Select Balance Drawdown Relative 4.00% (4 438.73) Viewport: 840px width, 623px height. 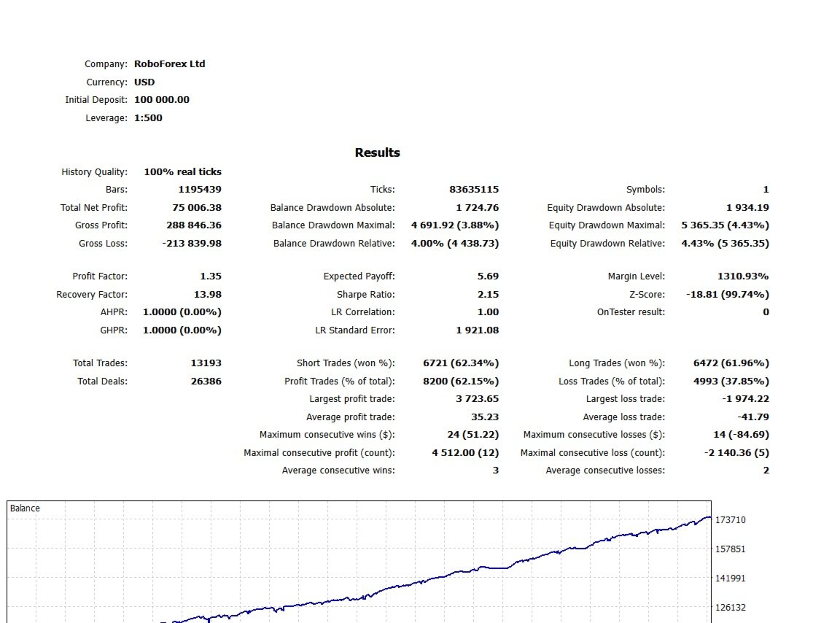[455, 244]
